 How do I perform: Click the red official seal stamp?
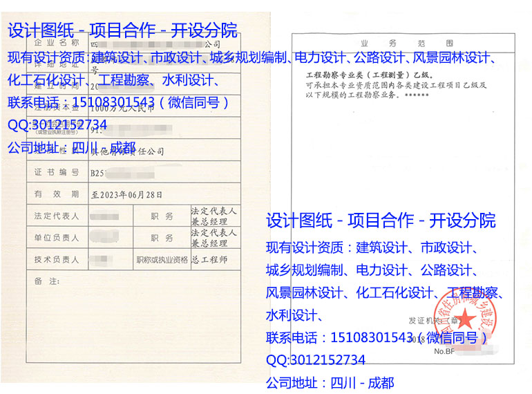[x=465, y=317]
